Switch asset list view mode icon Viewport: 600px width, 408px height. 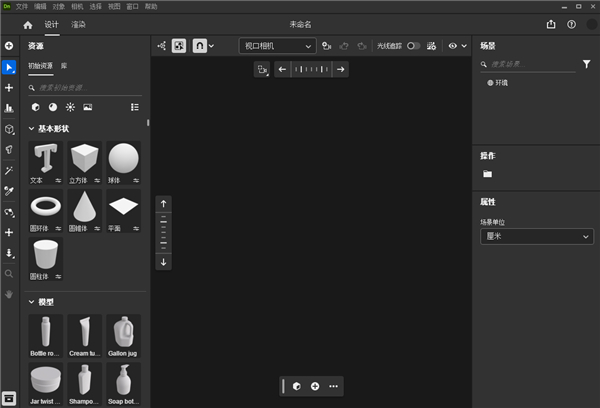pyautogui.click(x=135, y=106)
